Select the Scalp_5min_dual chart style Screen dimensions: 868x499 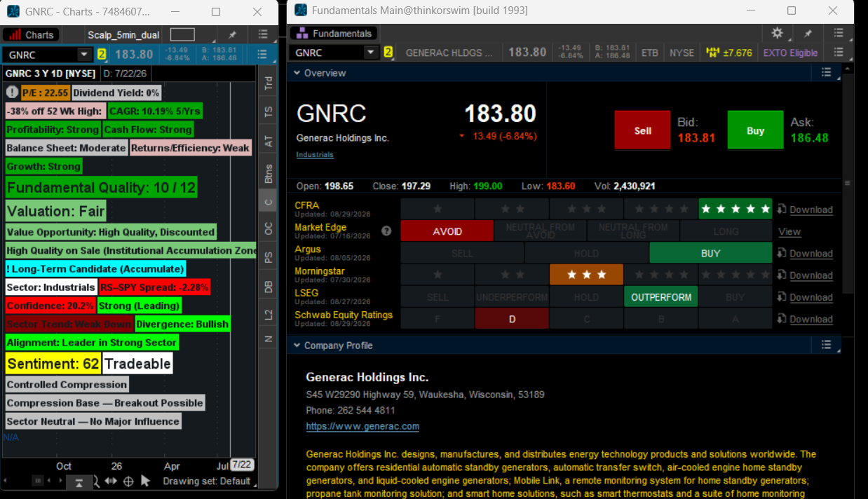123,34
